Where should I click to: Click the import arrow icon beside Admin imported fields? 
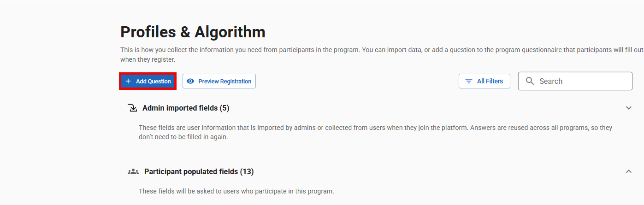132,108
